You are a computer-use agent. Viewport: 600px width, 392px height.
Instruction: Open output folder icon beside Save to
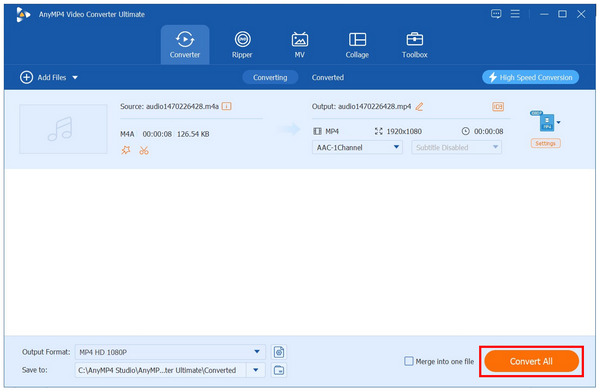279,370
